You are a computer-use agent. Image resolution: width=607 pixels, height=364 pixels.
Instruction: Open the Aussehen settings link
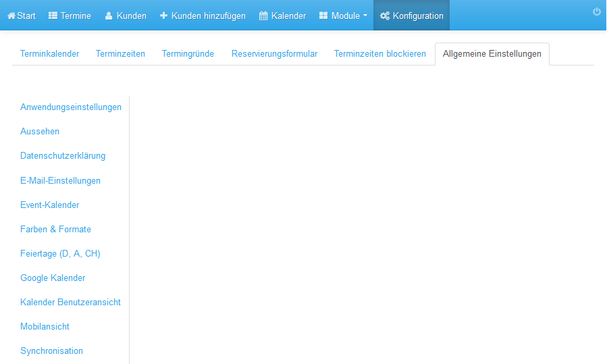pos(40,132)
